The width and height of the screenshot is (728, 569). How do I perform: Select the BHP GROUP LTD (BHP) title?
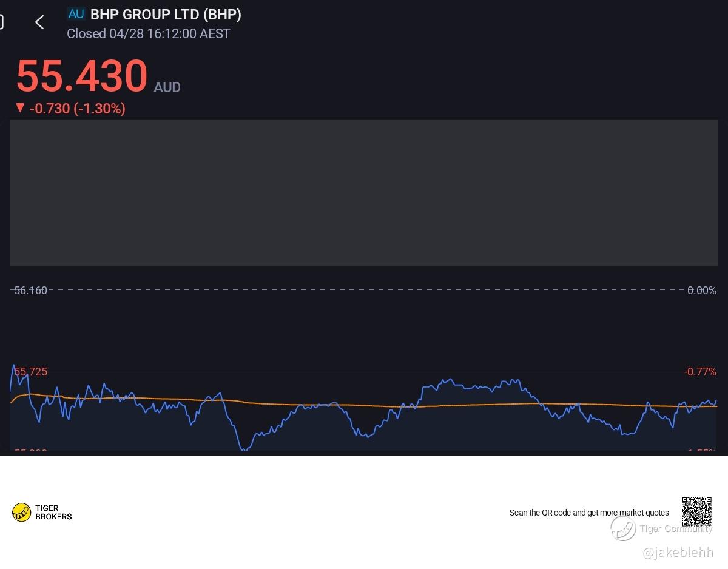click(166, 15)
